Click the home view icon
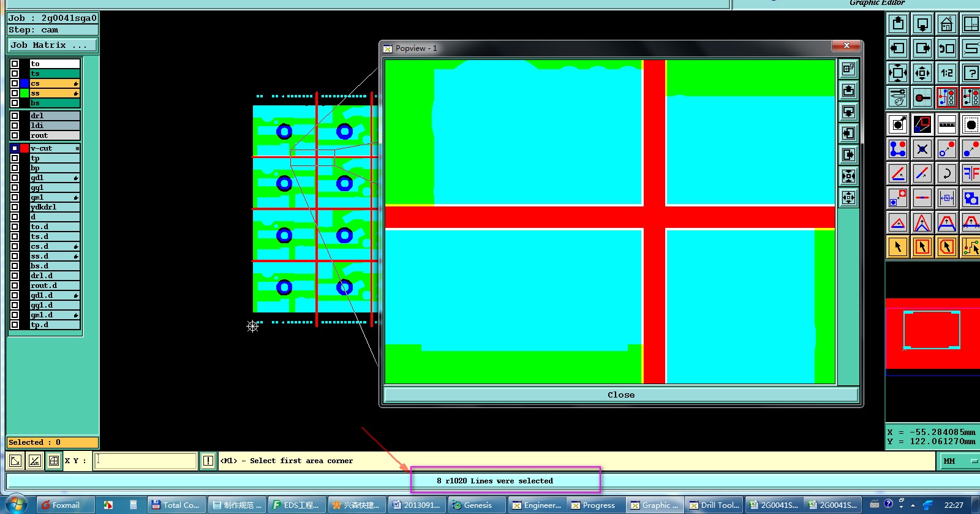 947,24
